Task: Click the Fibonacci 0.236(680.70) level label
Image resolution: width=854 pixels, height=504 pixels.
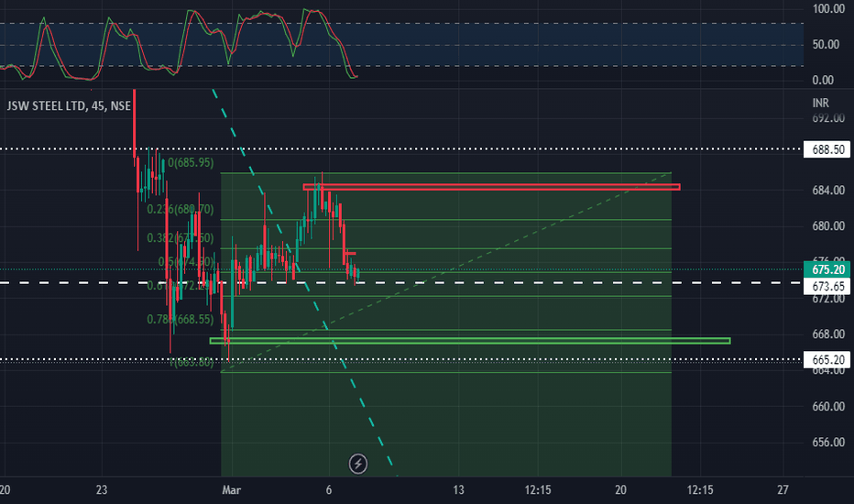Action: [180, 209]
